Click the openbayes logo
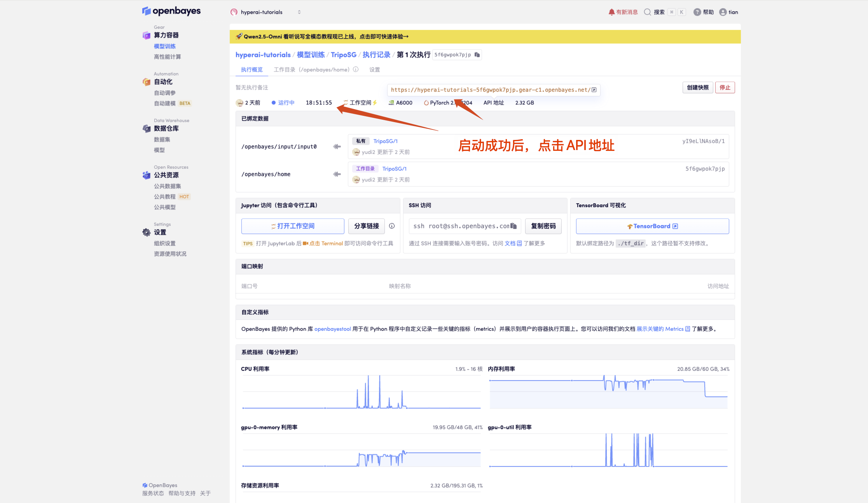 pos(171,11)
